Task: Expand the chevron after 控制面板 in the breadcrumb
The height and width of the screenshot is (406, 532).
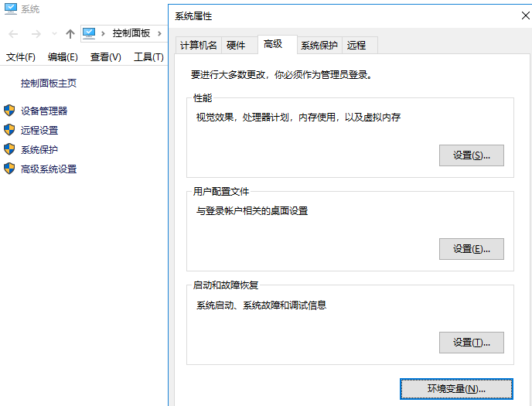Action: point(159,33)
